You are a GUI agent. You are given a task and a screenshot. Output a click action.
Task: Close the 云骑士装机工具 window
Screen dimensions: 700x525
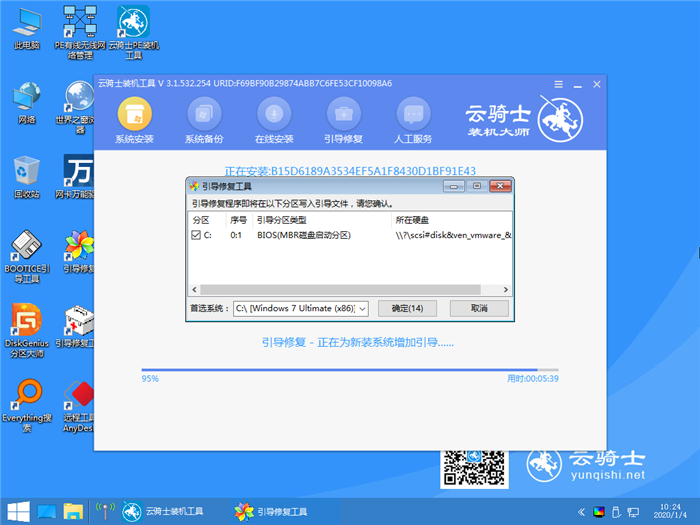596,84
